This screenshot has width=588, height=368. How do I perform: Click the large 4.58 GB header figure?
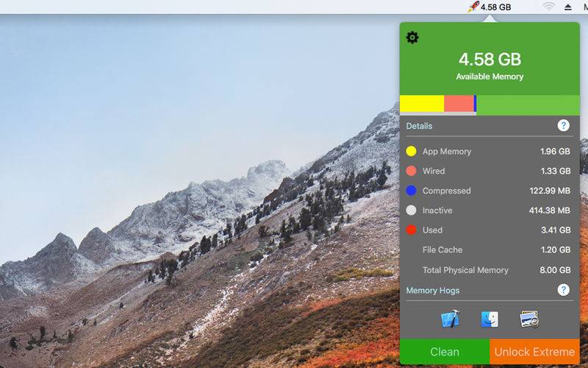490,59
